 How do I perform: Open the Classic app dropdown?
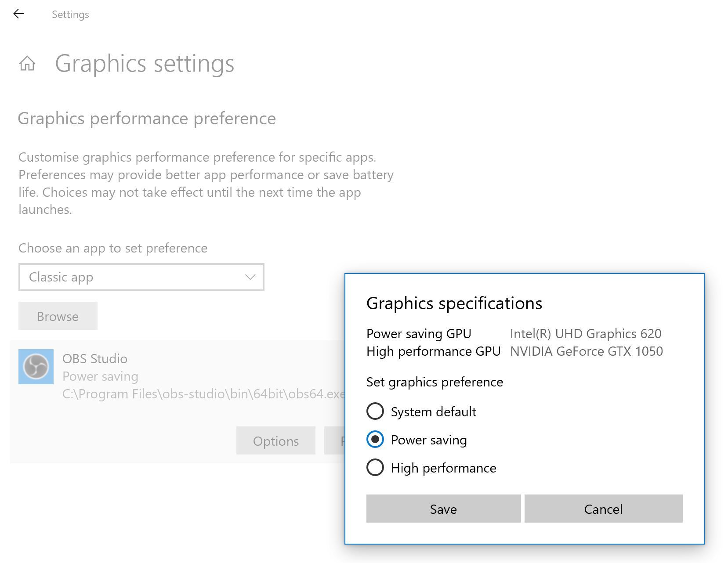click(141, 277)
